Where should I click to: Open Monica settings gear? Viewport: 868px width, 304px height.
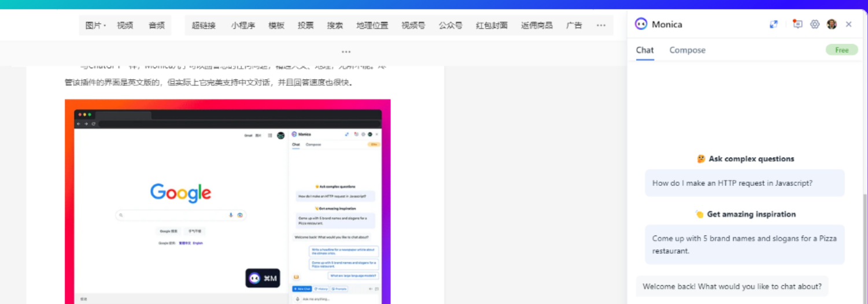(x=815, y=24)
